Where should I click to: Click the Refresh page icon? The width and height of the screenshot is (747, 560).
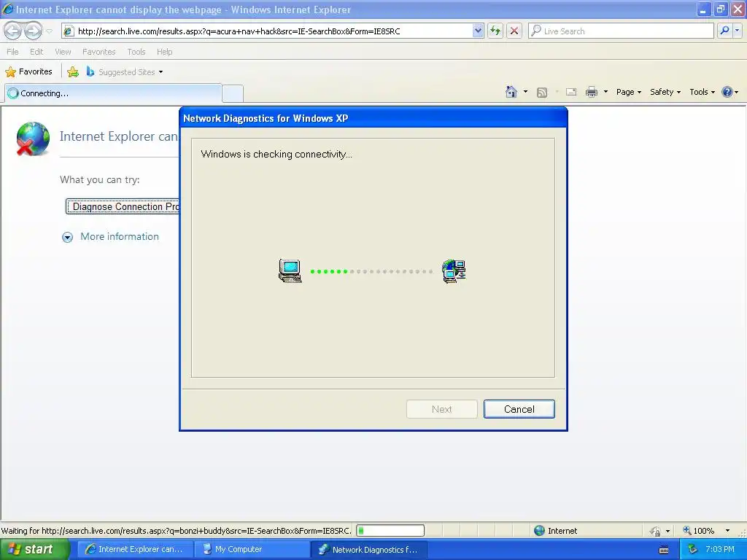[495, 31]
